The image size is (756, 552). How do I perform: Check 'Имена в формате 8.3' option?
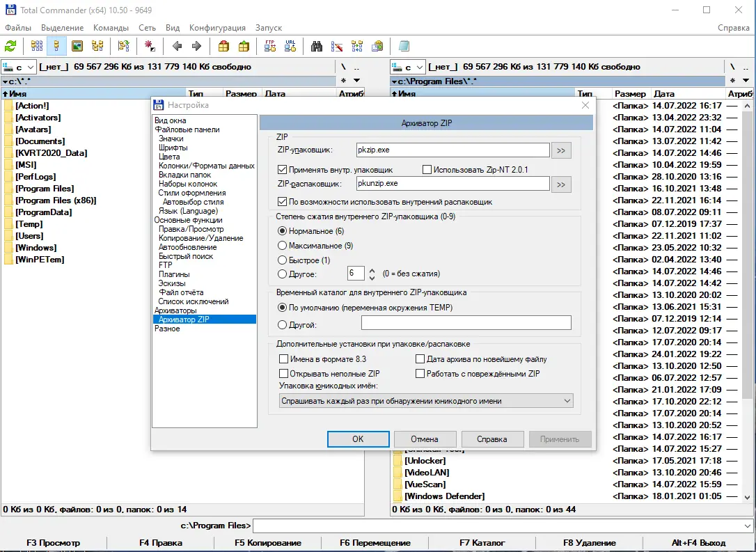283,359
